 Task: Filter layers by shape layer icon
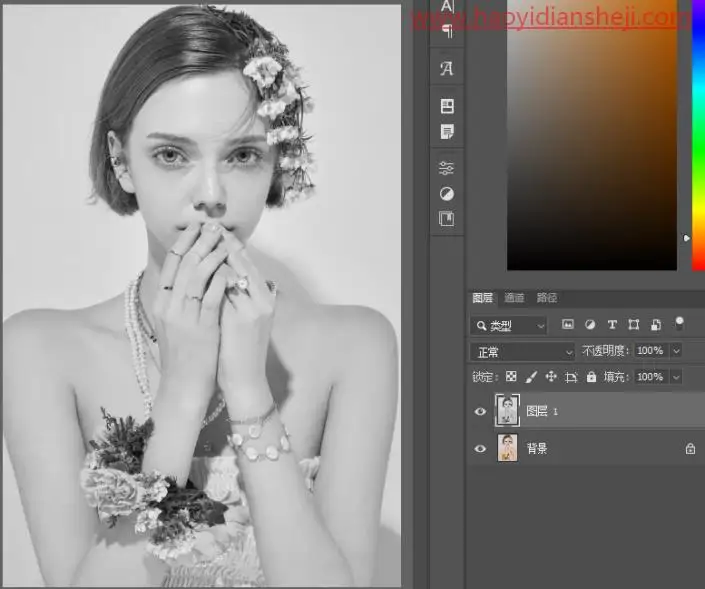(x=634, y=325)
